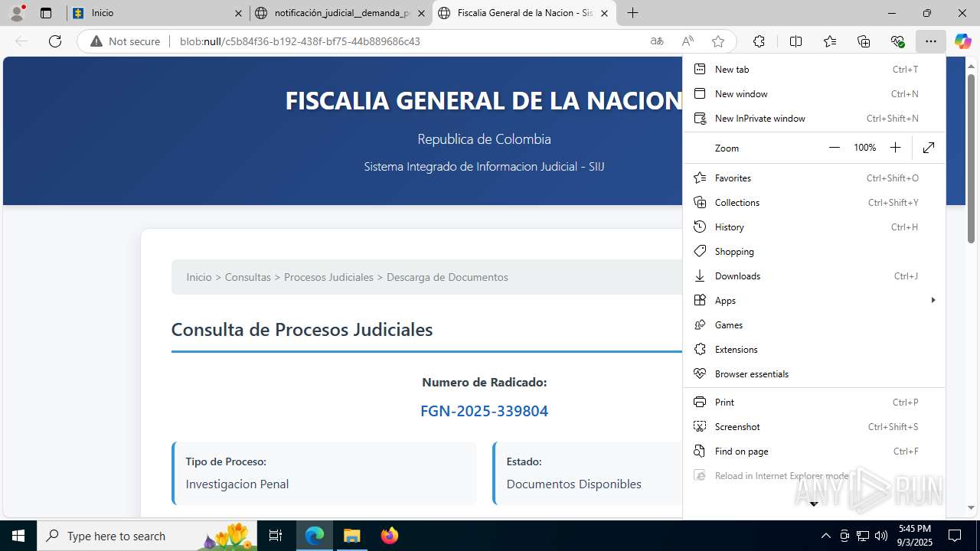Show hidden system tray icons
The image size is (980, 551).
coord(825,536)
